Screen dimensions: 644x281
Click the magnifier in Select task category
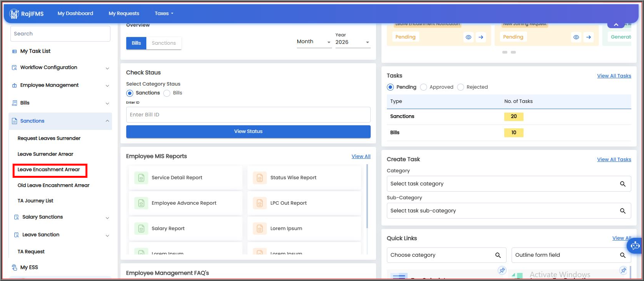click(623, 184)
